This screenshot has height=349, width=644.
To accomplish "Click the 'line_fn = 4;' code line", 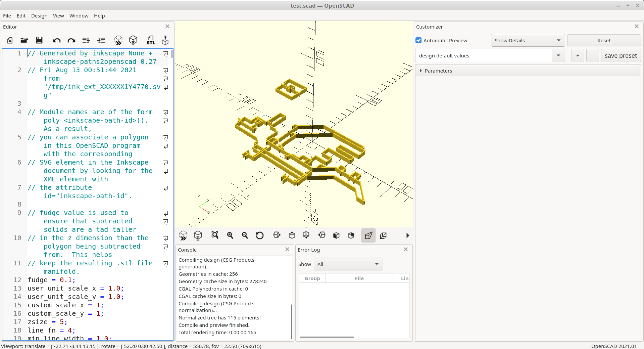I will (51, 330).
